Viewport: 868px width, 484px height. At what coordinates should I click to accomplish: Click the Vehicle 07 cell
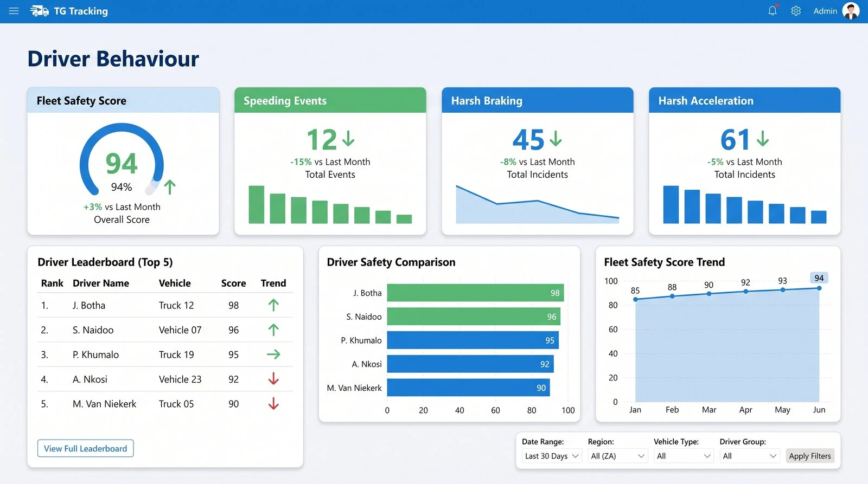pos(180,330)
